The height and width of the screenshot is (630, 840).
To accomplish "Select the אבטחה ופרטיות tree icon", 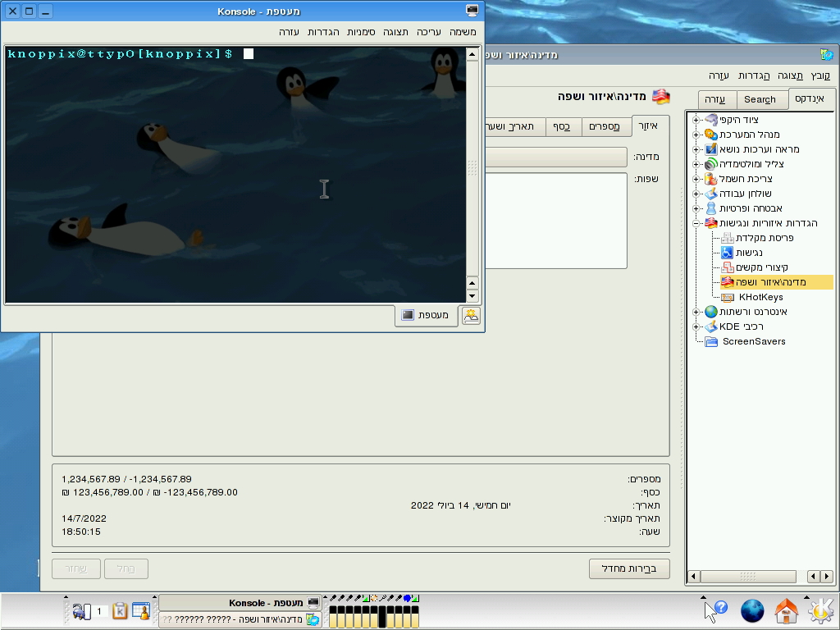I will pyautogui.click(x=711, y=208).
